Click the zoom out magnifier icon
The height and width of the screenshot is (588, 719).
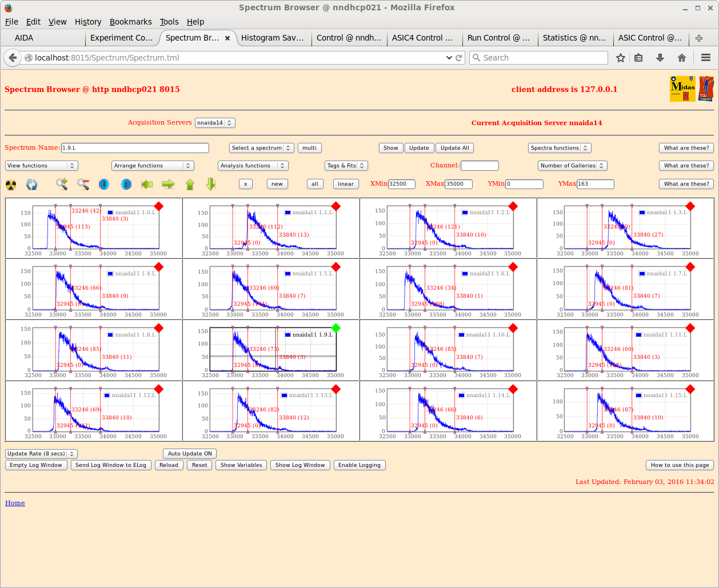(x=83, y=184)
